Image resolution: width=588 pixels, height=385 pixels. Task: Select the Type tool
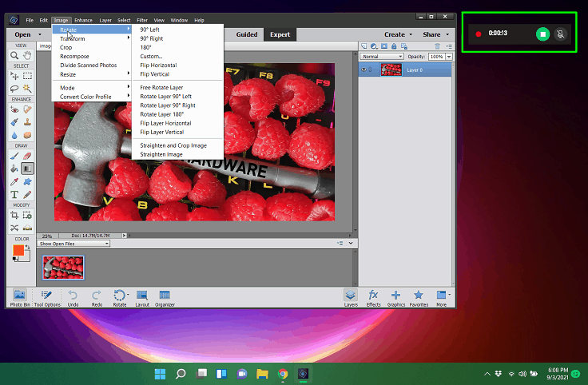[14, 195]
